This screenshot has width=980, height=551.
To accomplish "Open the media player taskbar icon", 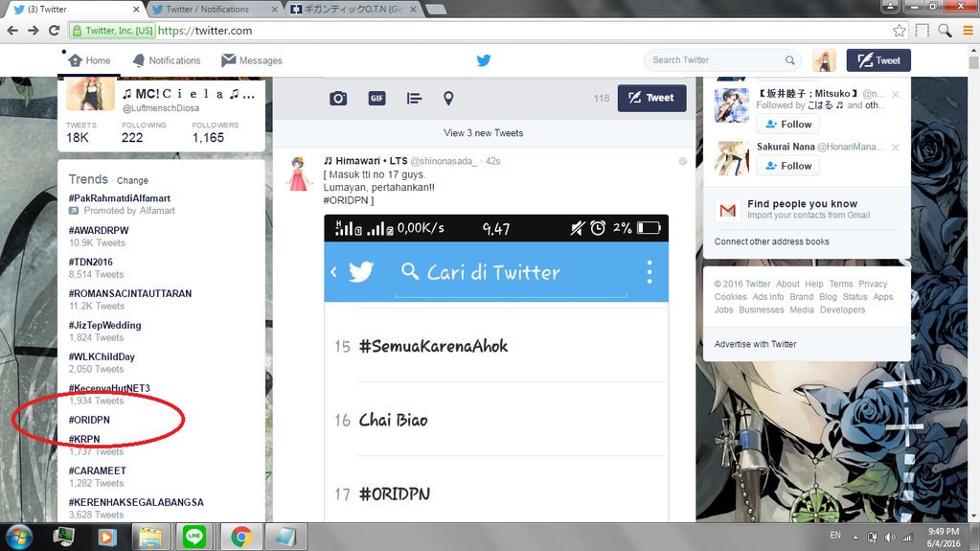I will (x=106, y=537).
